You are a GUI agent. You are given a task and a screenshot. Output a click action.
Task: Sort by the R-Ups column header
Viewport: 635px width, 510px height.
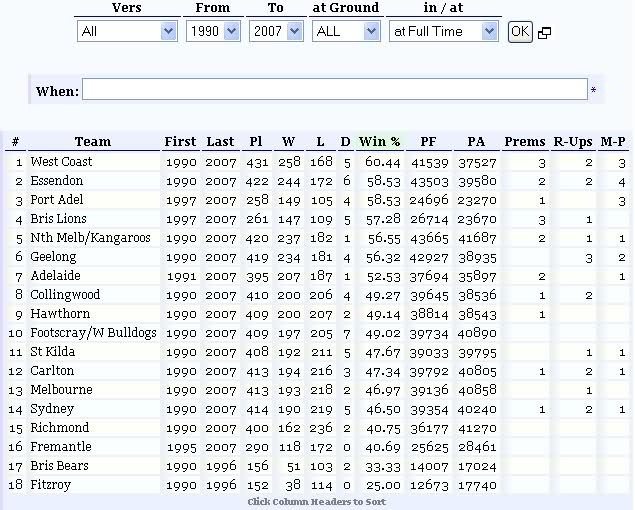[574, 142]
